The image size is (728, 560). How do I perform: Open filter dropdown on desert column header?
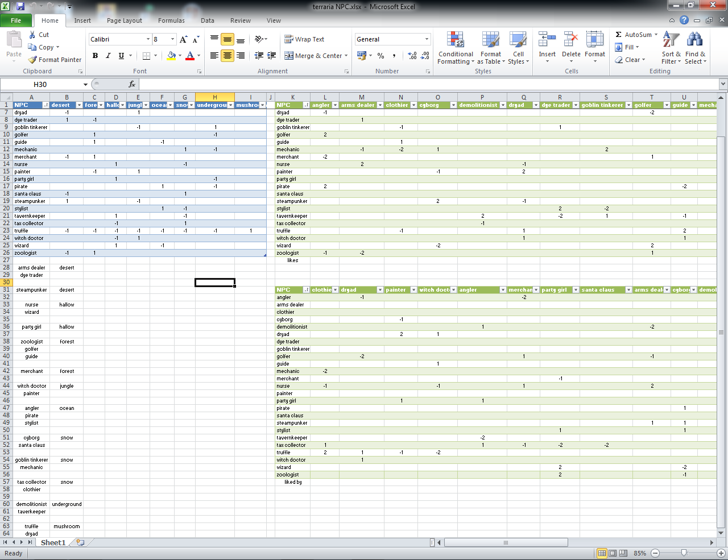(79, 105)
